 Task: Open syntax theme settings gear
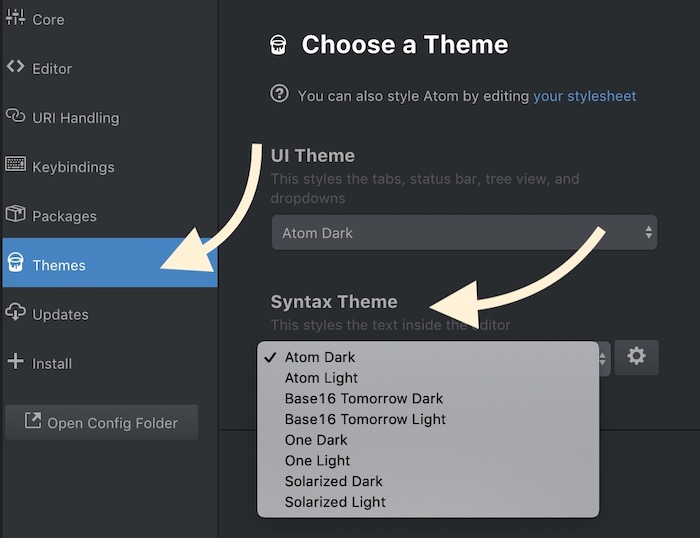click(x=636, y=356)
